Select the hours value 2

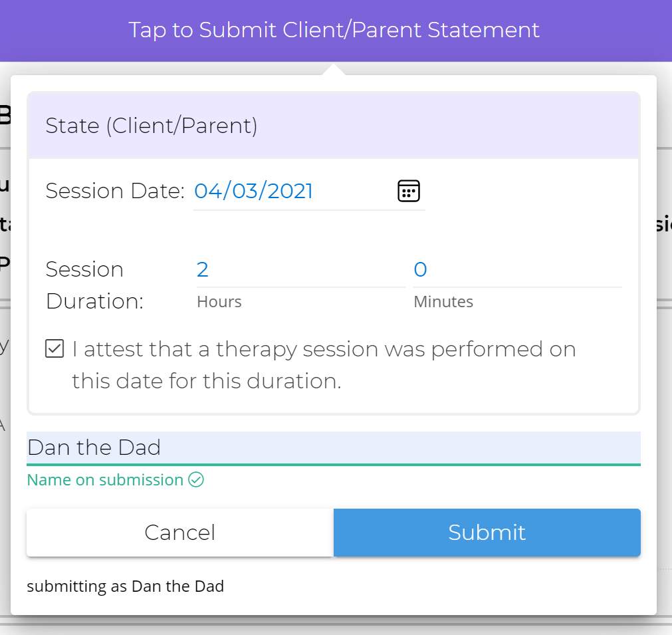(202, 269)
